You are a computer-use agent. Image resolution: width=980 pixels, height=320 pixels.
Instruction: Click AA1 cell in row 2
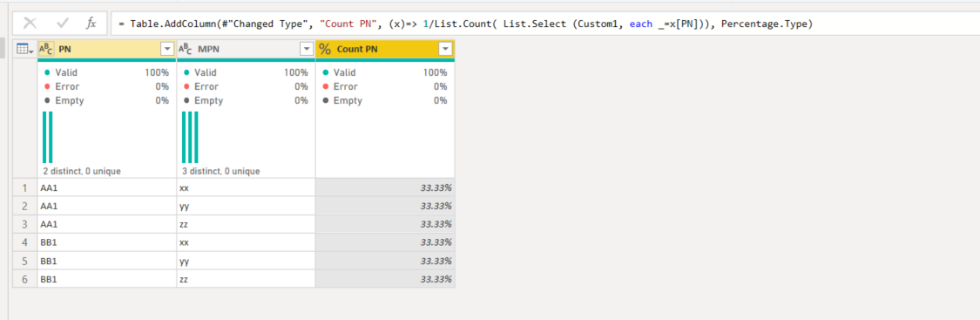pos(107,206)
